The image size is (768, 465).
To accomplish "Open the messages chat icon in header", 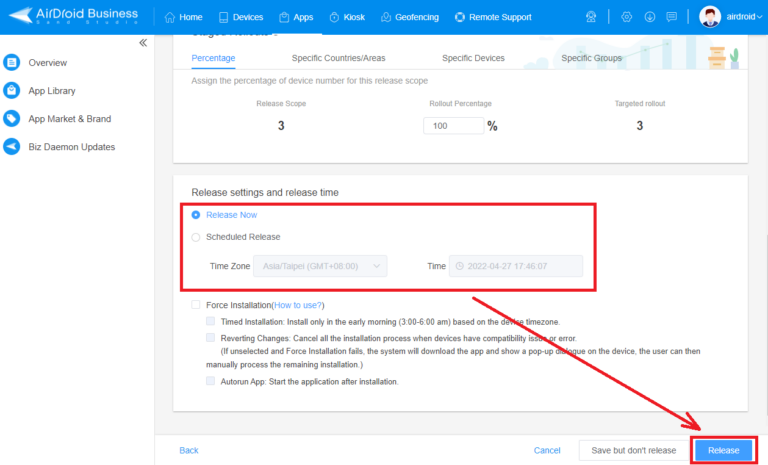I will [x=672, y=17].
